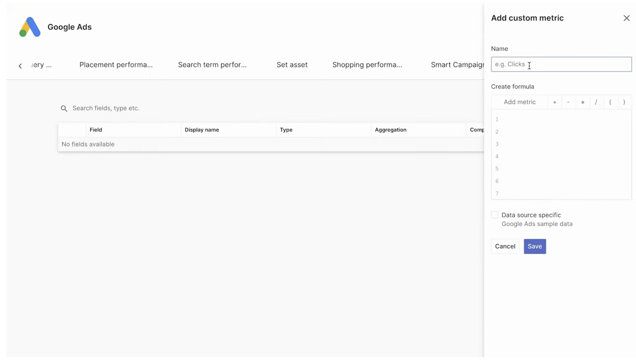Screen dimensions: 636x364
Task: Click the left chevron to scroll tabs
Action: (x=20, y=65)
